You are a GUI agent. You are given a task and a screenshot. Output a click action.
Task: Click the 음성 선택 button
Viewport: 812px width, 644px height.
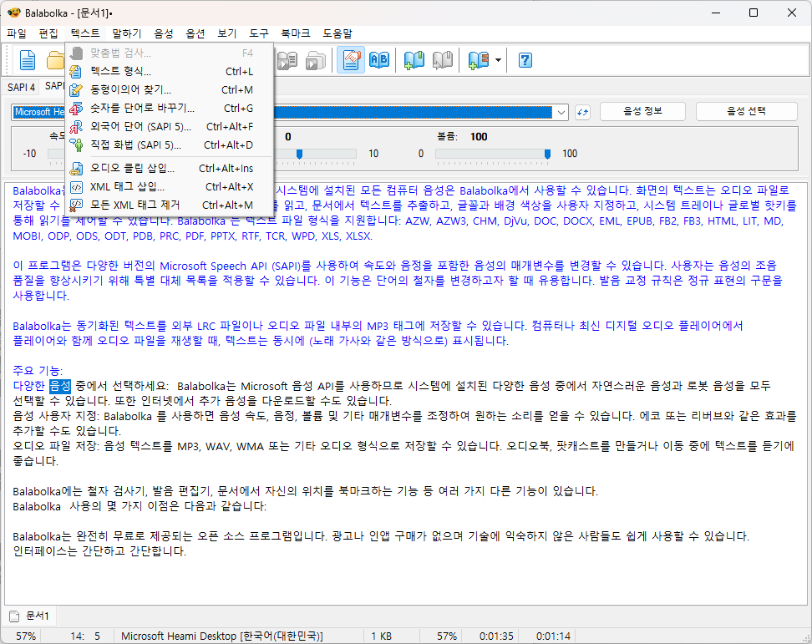tap(746, 111)
